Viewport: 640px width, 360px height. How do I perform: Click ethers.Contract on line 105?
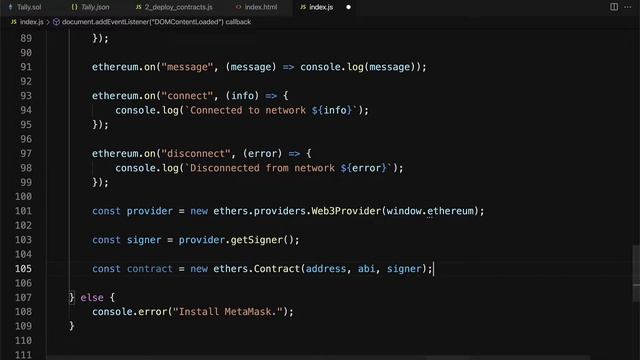256,269
